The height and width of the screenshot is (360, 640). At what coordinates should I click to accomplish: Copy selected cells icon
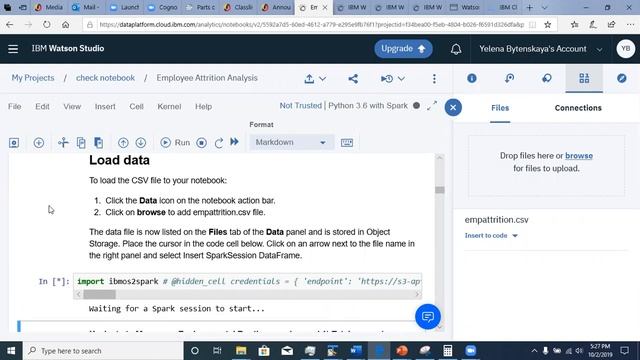coord(81,142)
